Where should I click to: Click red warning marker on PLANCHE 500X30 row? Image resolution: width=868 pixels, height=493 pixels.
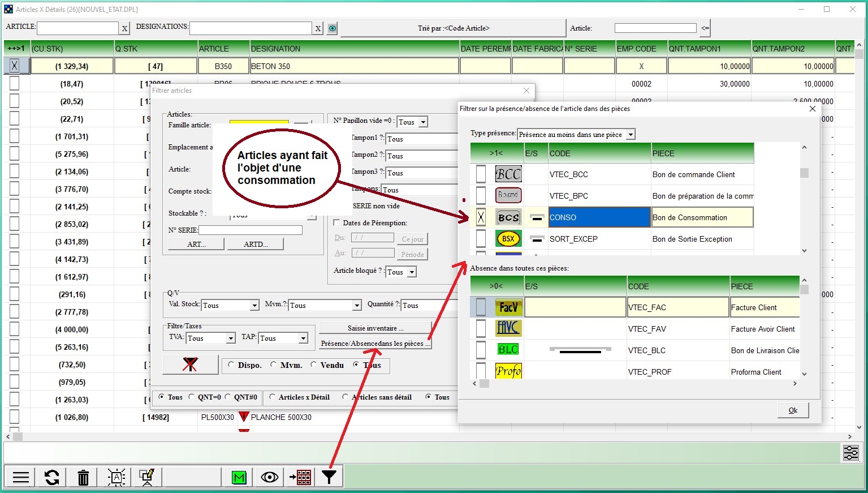point(244,417)
